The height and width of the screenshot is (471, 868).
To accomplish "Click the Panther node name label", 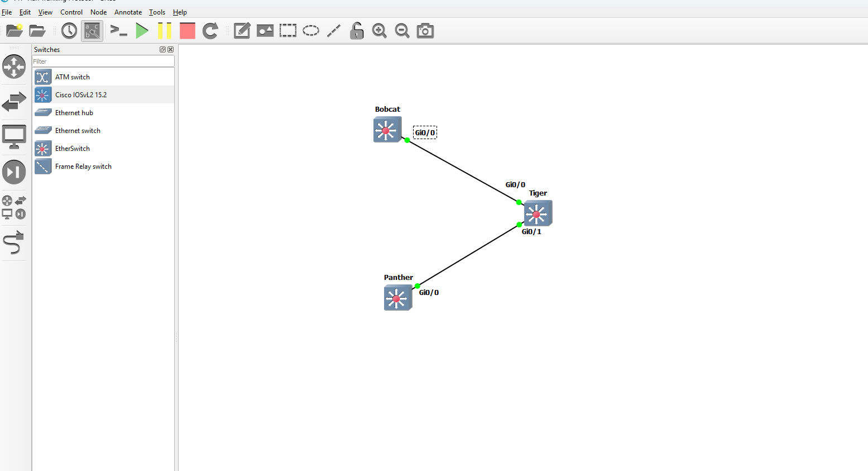I will pyautogui.click(x=399, y=277).
